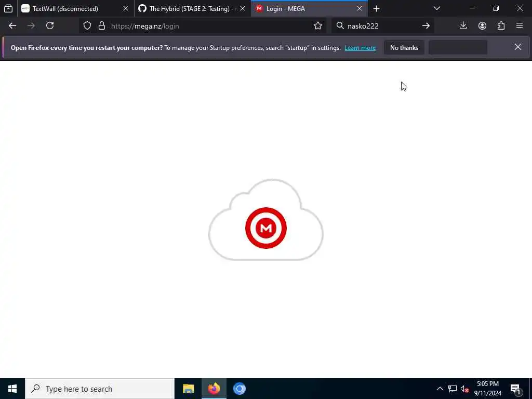Dismiss the startup notification bar
532x399 pixels.
[x=518, y=47]
